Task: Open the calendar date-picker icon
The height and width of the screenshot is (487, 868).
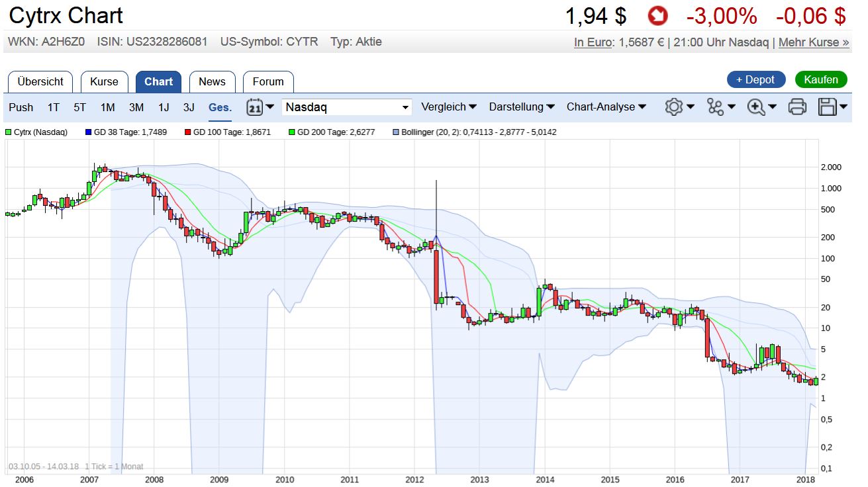Action: pos(254,107)
